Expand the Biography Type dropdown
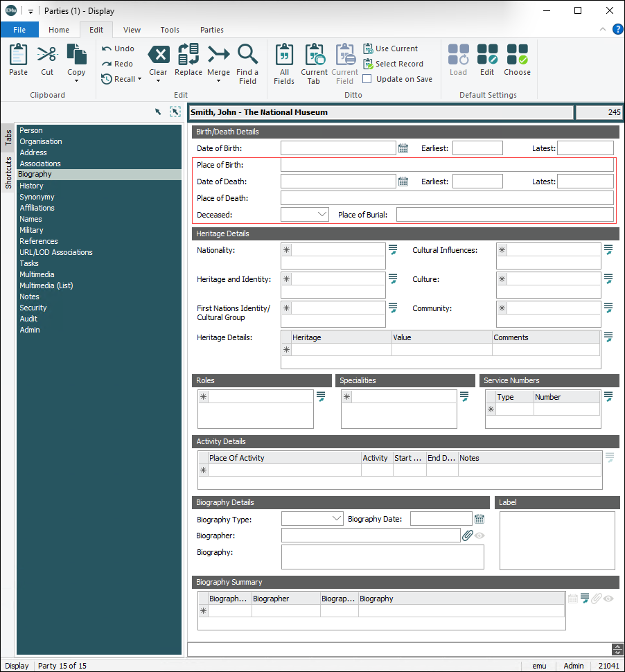This screenshot has width=625, height=672. click(x=337, y=519)
